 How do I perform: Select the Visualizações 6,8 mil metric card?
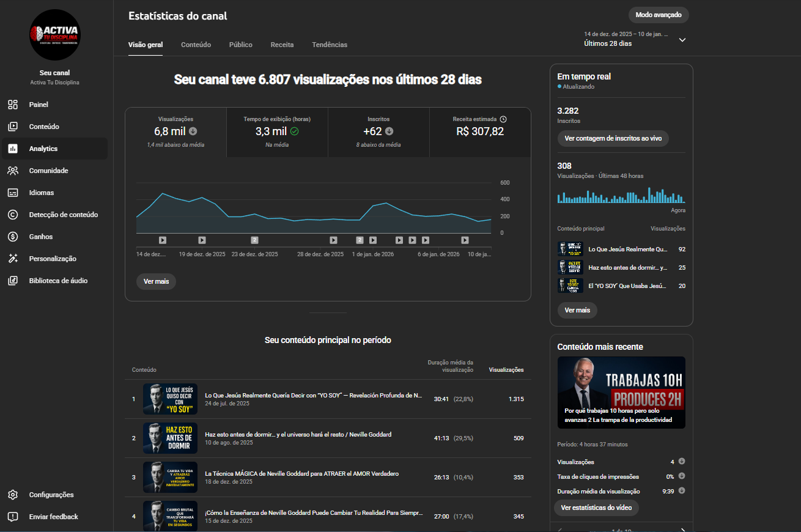(x=175, y=133)
